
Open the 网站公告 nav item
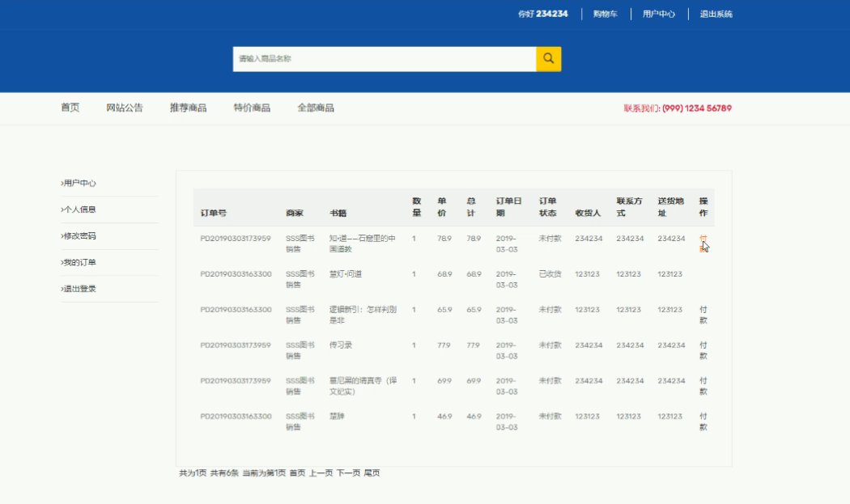[125, 108]
